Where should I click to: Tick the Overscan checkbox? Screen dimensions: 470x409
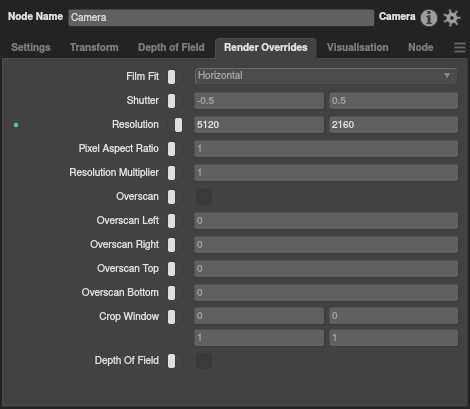[204, 197]
